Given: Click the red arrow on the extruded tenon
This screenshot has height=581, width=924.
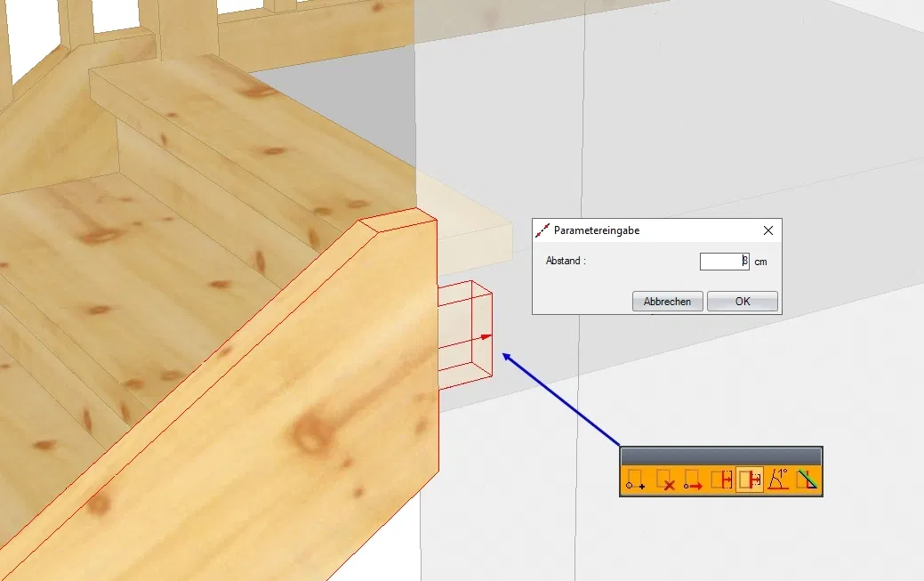Looking at the screenshot, I should (486, 337).
